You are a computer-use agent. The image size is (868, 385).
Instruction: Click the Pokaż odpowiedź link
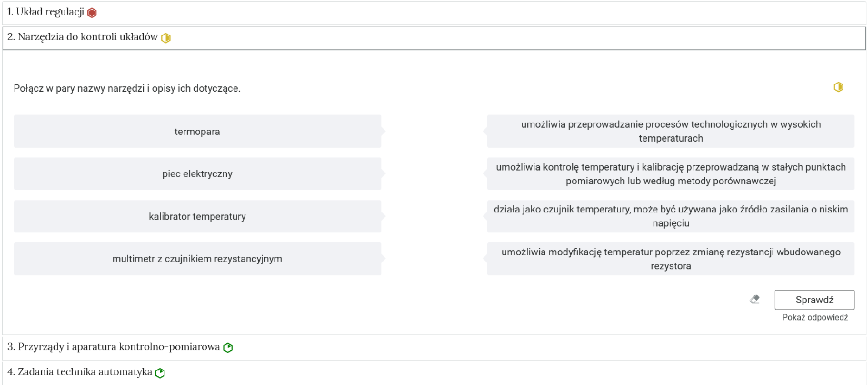[x=815, y=318]
